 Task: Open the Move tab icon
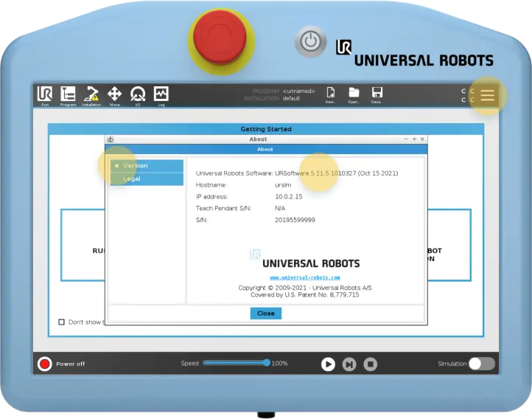click(x=115, y=94)
